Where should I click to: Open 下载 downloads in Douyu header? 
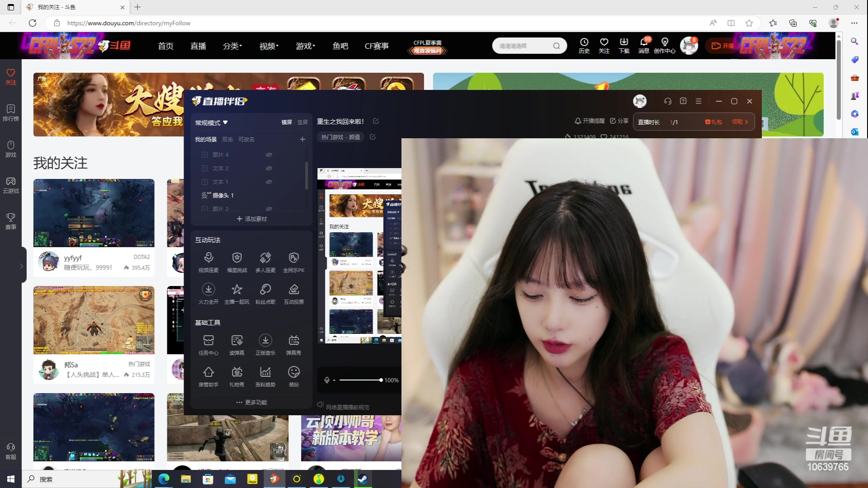tap(624, 46)
